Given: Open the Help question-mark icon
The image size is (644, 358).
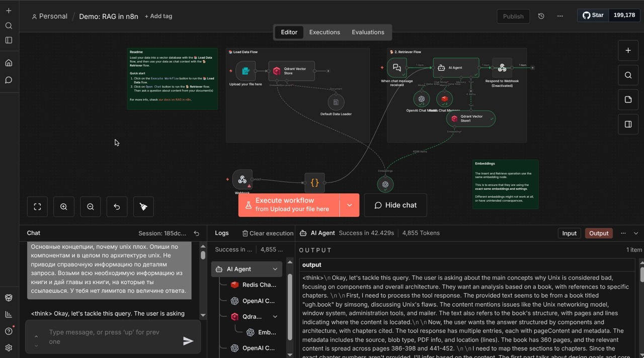Looking at the screenshot, I should pos(9,331).
